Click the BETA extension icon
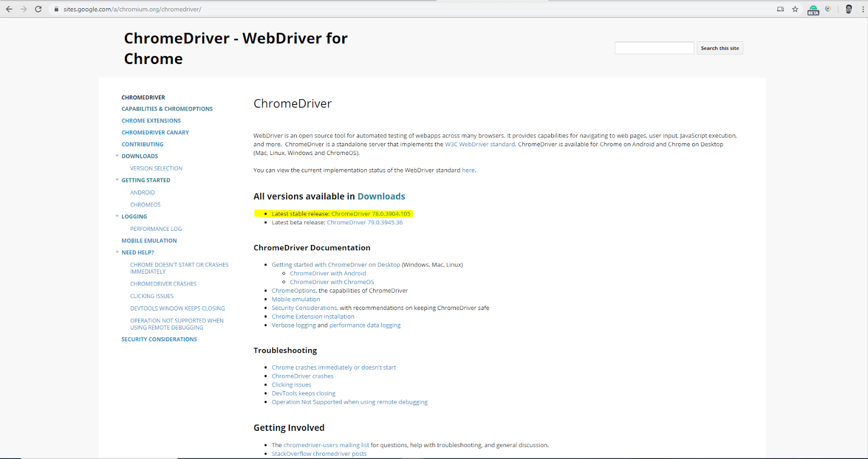The width and height of the screenshot is (868, 459). tap(813, 10)
